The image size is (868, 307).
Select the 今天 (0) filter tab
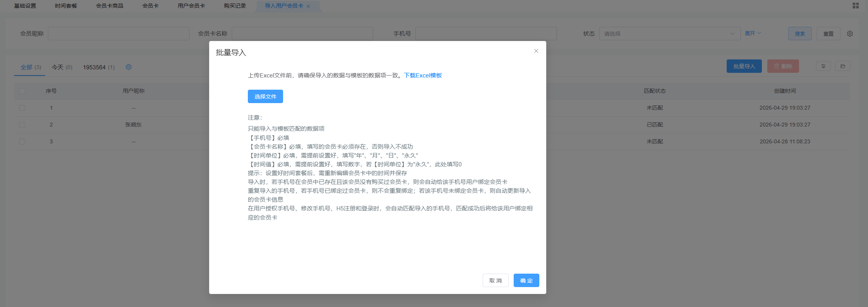point(62,67)
